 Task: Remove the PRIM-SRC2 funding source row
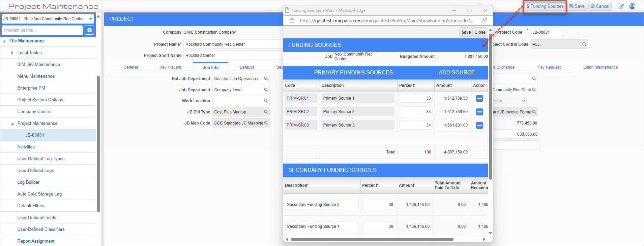tap(479, 112)
